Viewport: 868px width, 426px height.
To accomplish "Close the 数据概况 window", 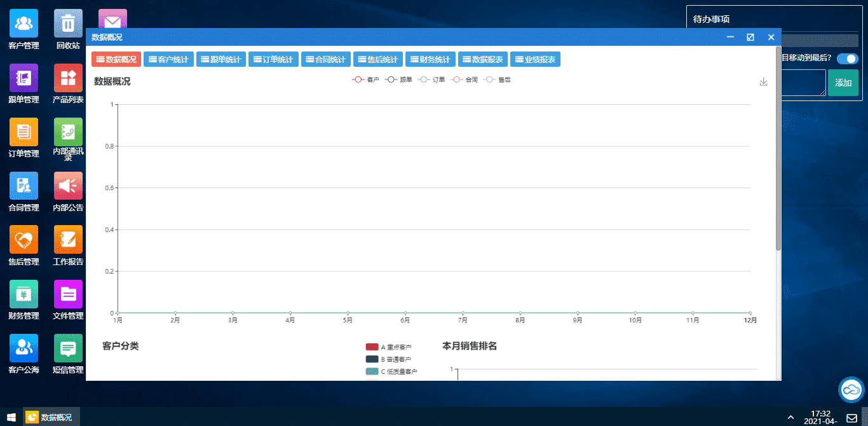I will (x=771, y=37).
